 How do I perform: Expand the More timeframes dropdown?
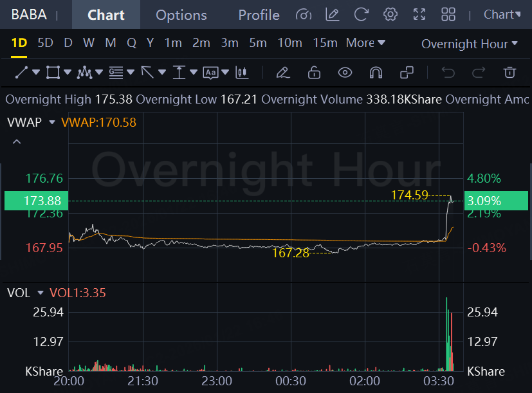coord(365,43)
